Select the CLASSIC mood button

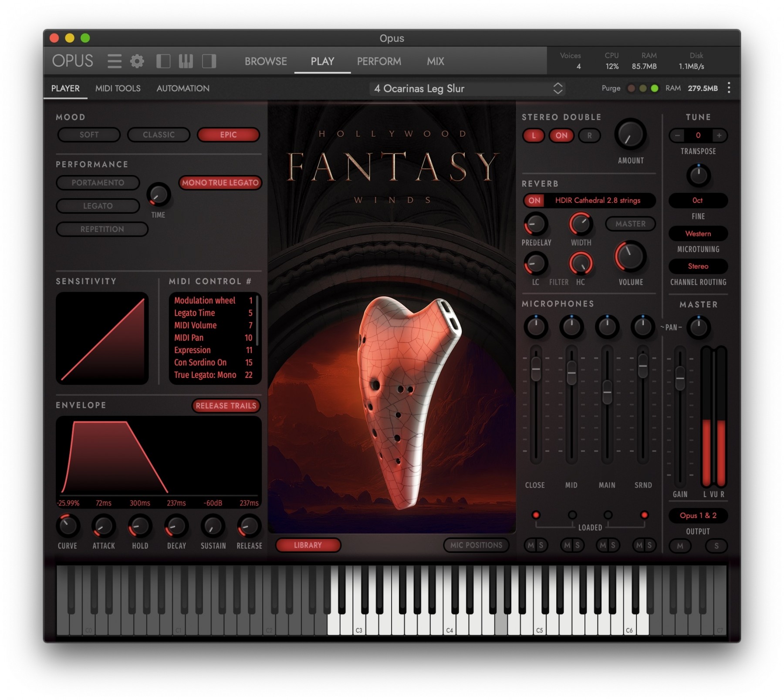pos(159,135)
